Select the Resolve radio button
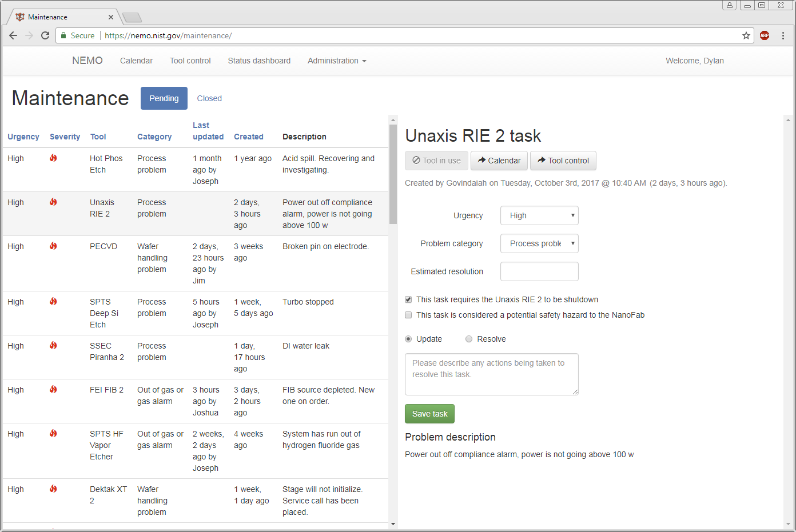 click(x=469, y=339)
